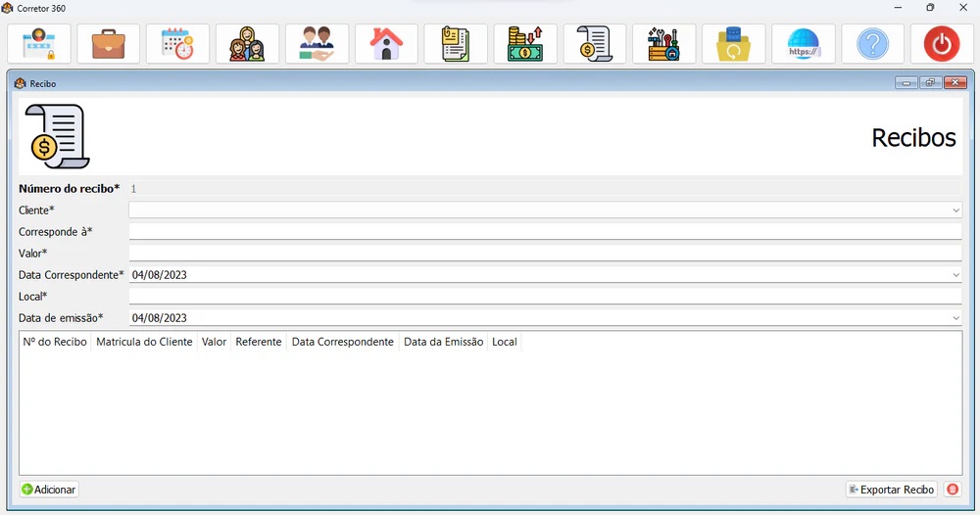The width and height of the screenshot is (980, 515).
Task: Click the Recibo window title icon
Action: (x=20, y=83)
